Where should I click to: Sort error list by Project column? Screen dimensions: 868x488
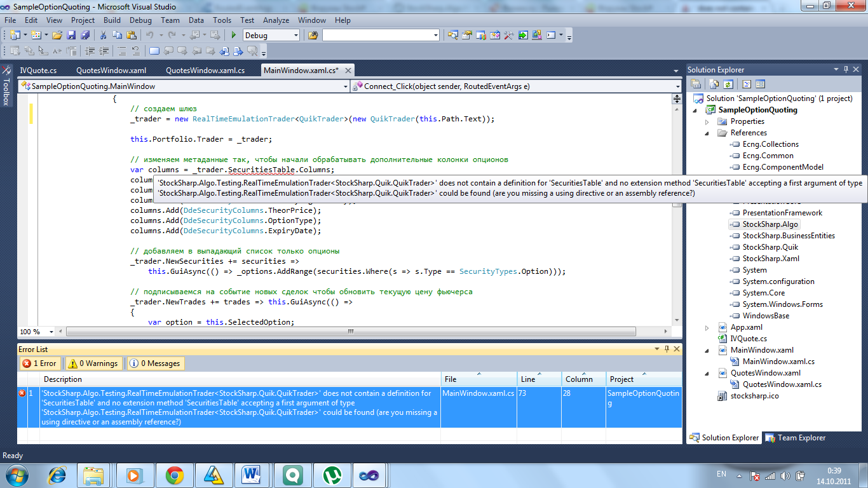644,379
